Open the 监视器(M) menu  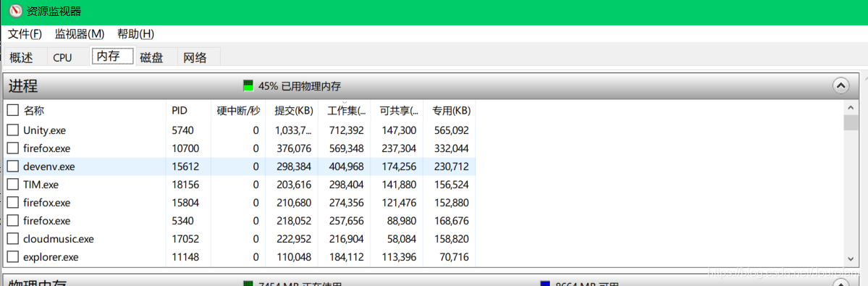point(79,34)
